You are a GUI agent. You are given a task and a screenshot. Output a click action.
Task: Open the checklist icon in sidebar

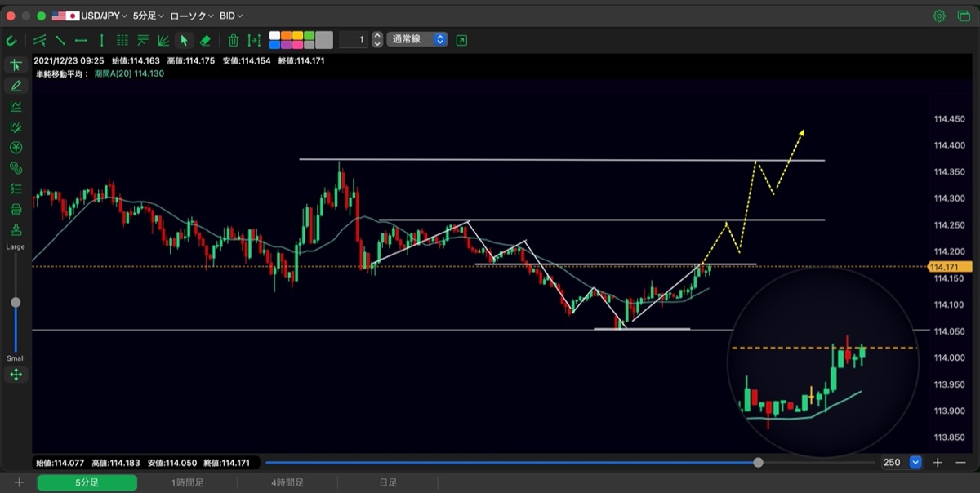(x=16, y=189)
